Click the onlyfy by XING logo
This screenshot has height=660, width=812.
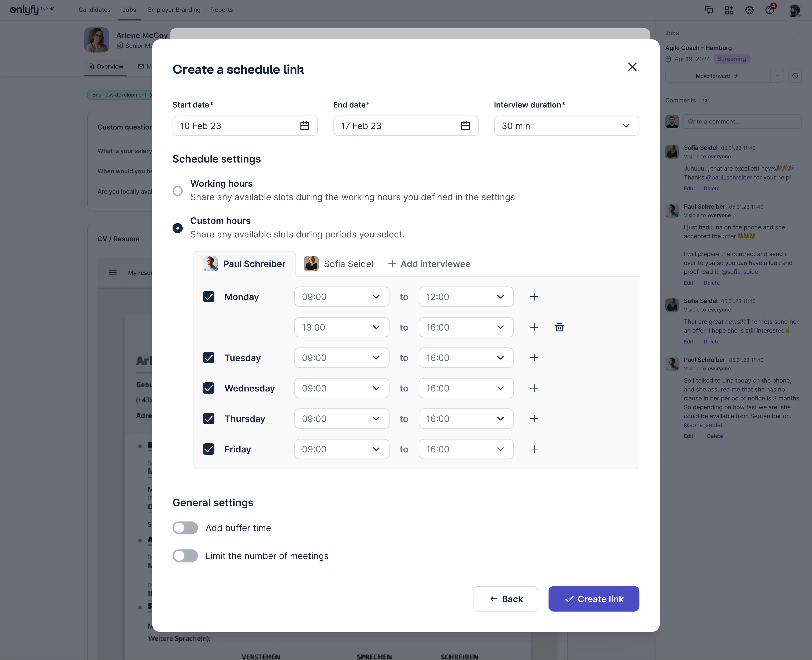coord(32,10)
